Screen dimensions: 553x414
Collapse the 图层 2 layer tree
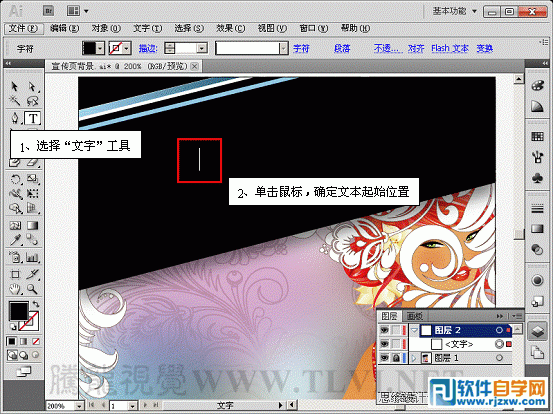pos(414,330)
